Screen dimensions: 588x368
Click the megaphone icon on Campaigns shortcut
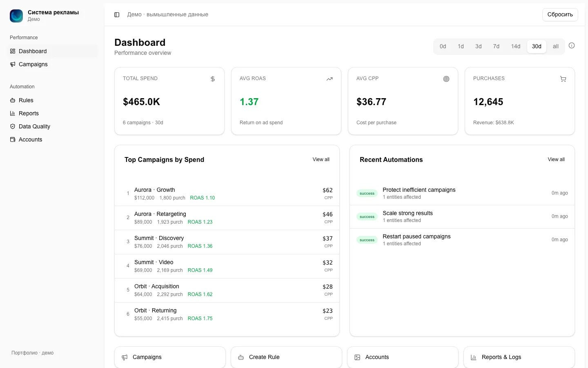click(x=125, y=357)
